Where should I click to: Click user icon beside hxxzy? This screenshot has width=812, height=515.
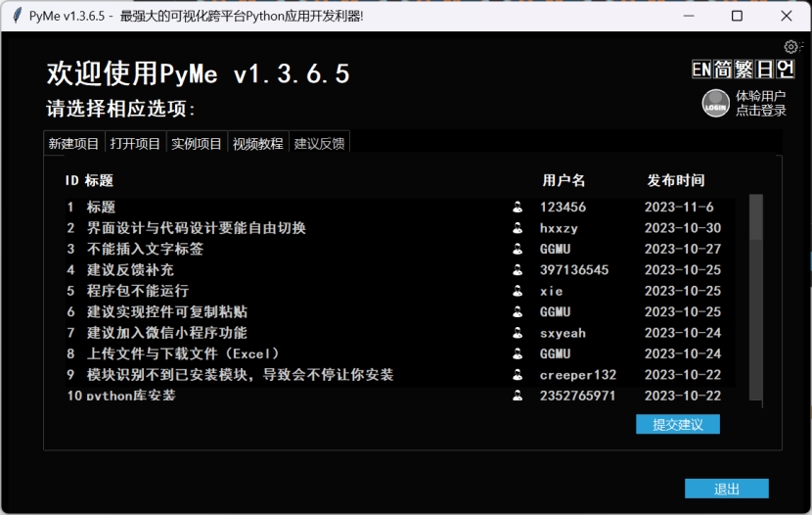click(518, 228)
